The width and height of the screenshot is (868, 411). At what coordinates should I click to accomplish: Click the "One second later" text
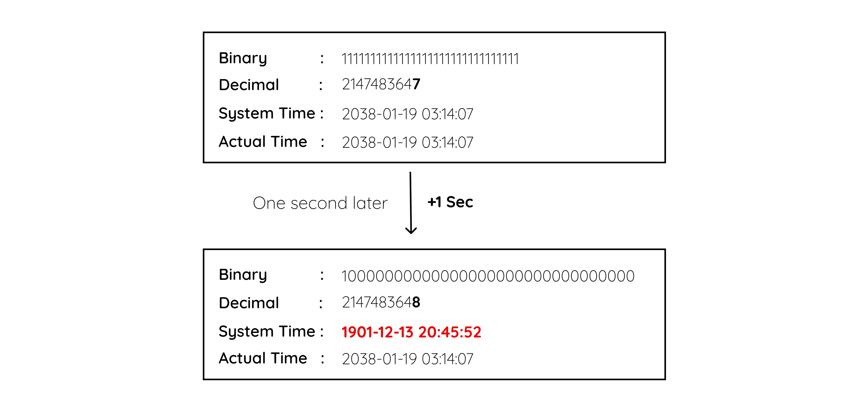click(320, 203)
